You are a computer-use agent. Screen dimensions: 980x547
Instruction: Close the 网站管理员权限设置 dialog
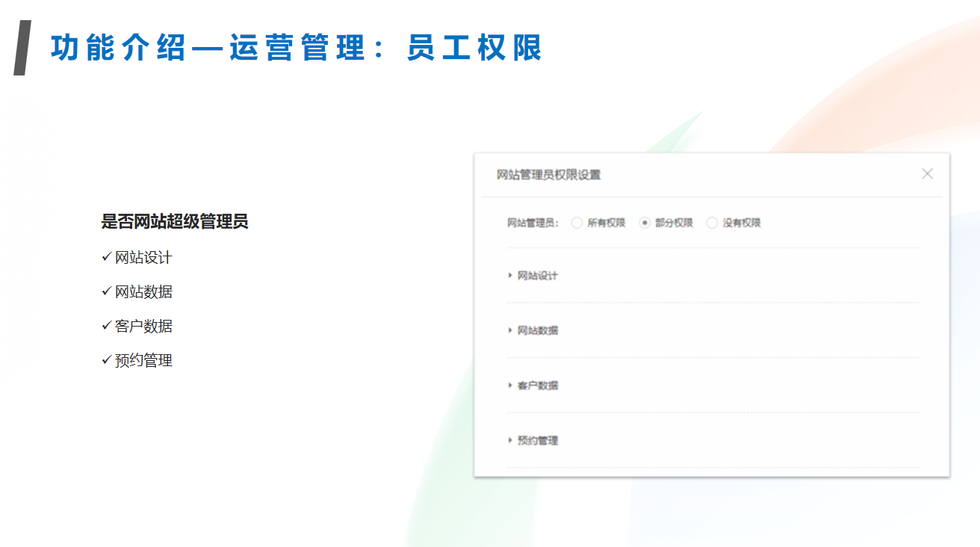(927, 174)
